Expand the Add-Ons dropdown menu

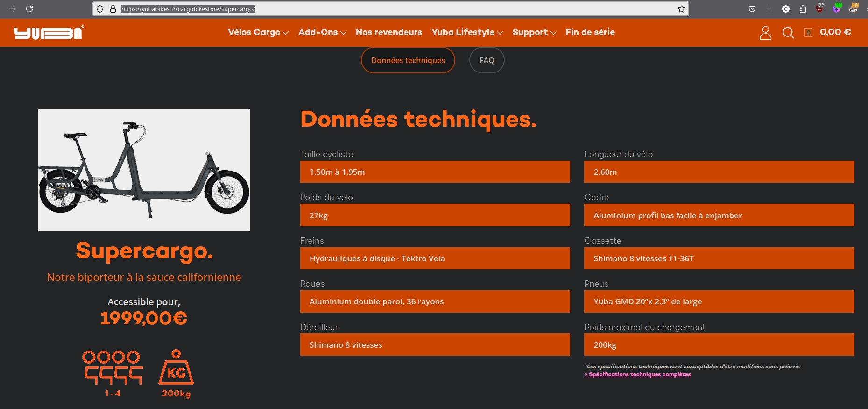pyautogui.click(x=322, y=32)
